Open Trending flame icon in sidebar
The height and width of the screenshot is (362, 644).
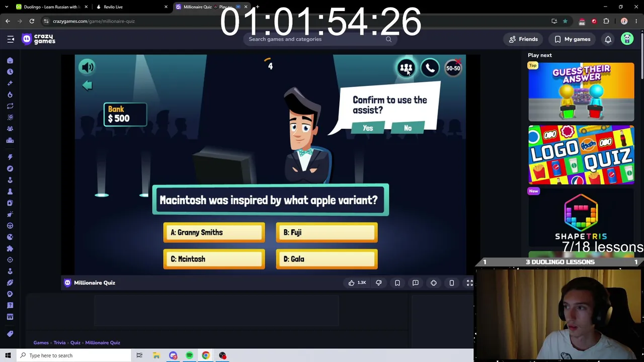tap(10, 95)
